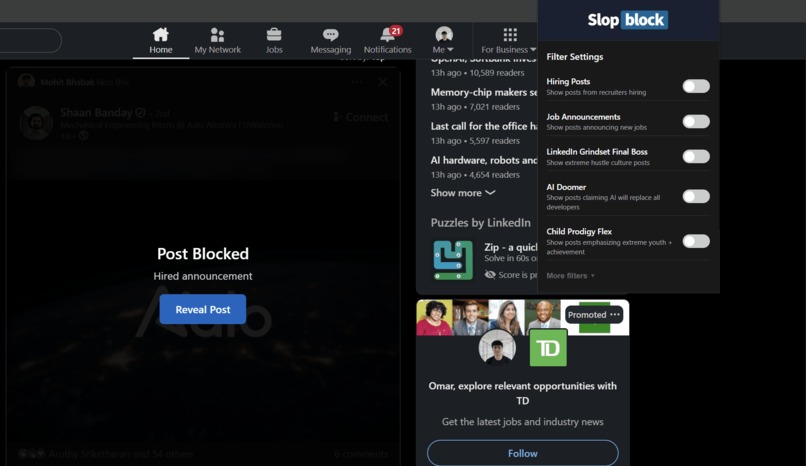Viewport: 806px width, 466px height.
Task: Open My Network from the navigation bar
Action: click(217, 41)
